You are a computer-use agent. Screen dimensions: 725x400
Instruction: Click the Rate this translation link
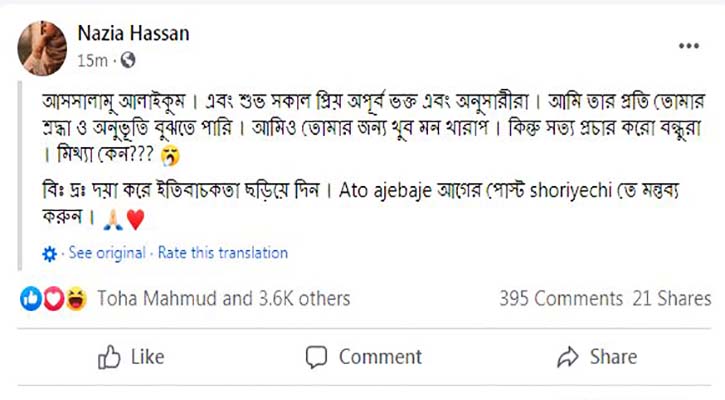223,254
